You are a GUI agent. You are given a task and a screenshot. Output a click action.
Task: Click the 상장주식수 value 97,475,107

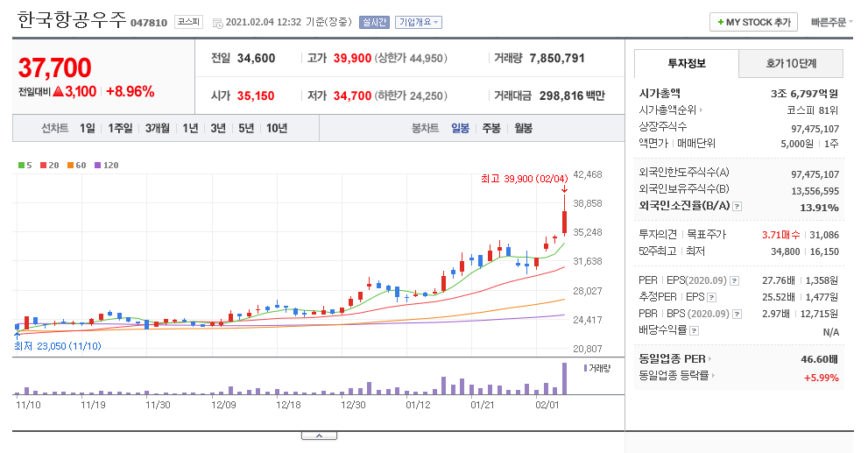coord(815,129)
